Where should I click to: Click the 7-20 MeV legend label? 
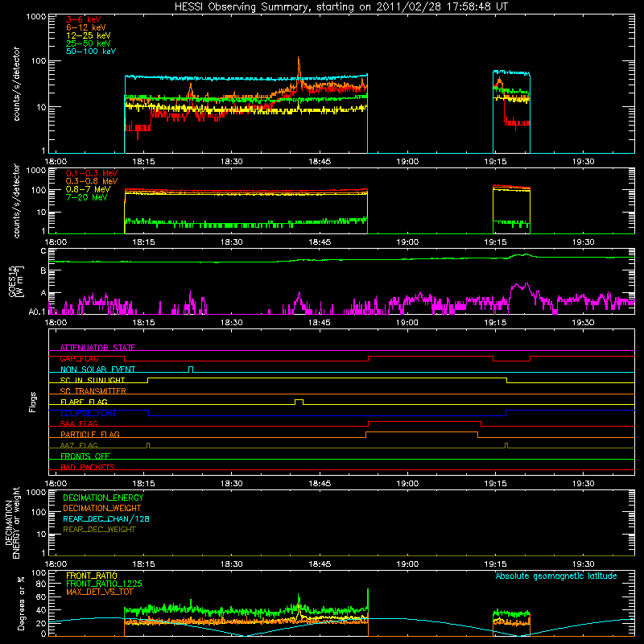87,197
